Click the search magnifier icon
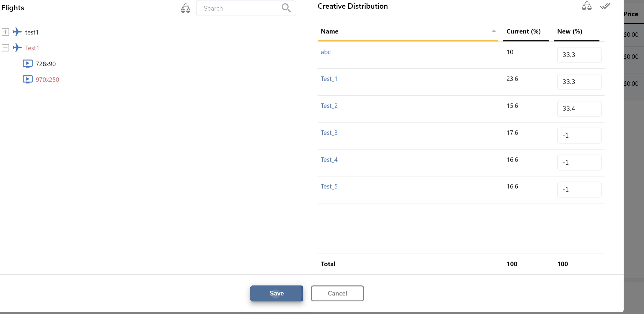This screenshot has width=644, height=314. tap(286, 8)
